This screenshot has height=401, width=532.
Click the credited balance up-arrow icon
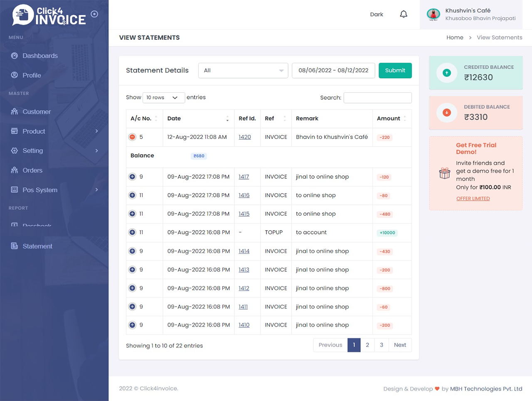pyautogui.click(x=447, y=73)
